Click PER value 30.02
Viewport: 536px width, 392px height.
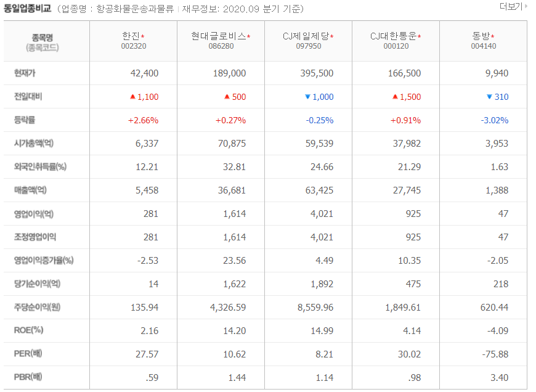[x=410, y=354]
